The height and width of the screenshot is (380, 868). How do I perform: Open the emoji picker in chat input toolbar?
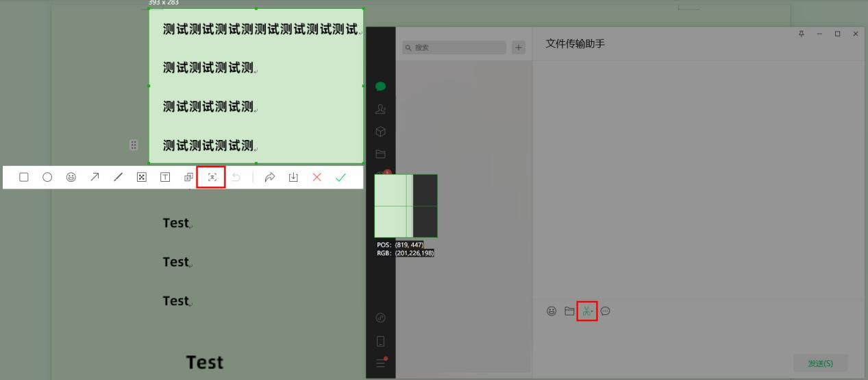pos(551,311)
